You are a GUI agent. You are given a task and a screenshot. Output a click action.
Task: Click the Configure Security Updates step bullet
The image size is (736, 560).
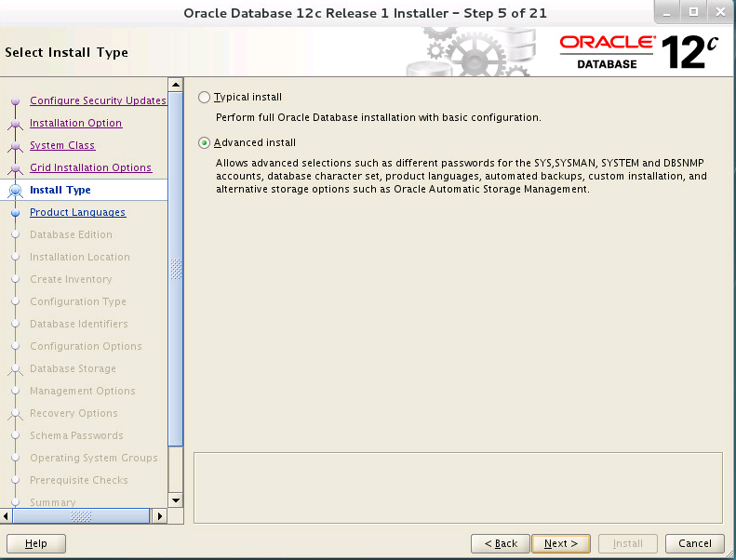coord(16,100)
